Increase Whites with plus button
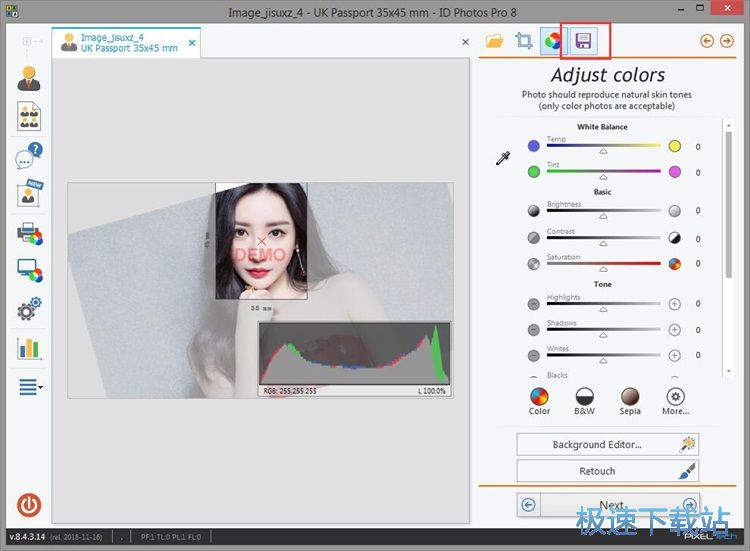This screenshot has width=750, height=551. click(675, 355)
